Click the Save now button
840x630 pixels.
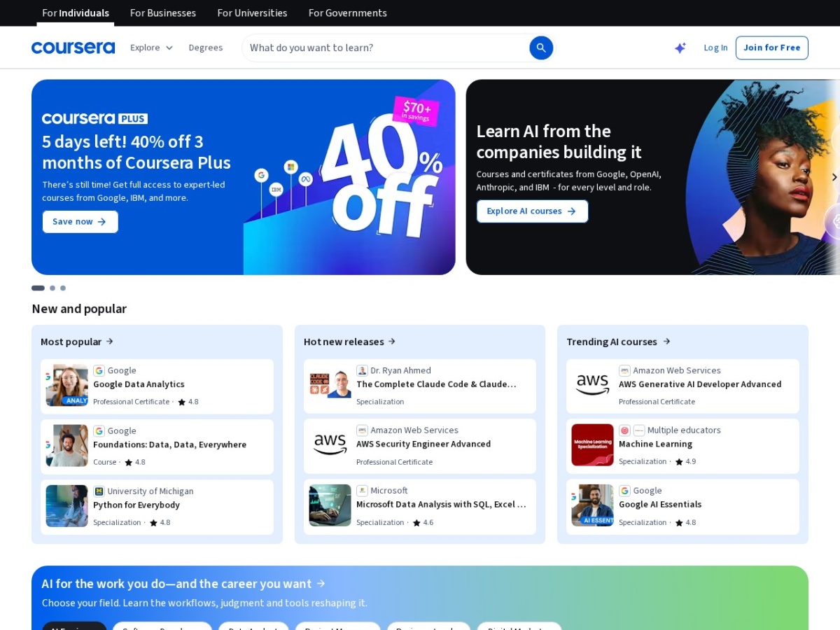pyautogui.click(x=80, y=221)
